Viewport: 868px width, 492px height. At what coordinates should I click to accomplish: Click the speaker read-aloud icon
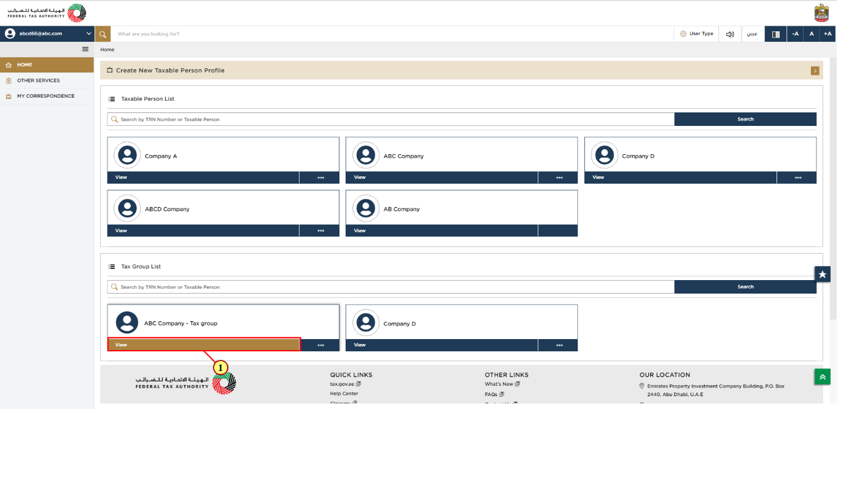pos(730,34)
